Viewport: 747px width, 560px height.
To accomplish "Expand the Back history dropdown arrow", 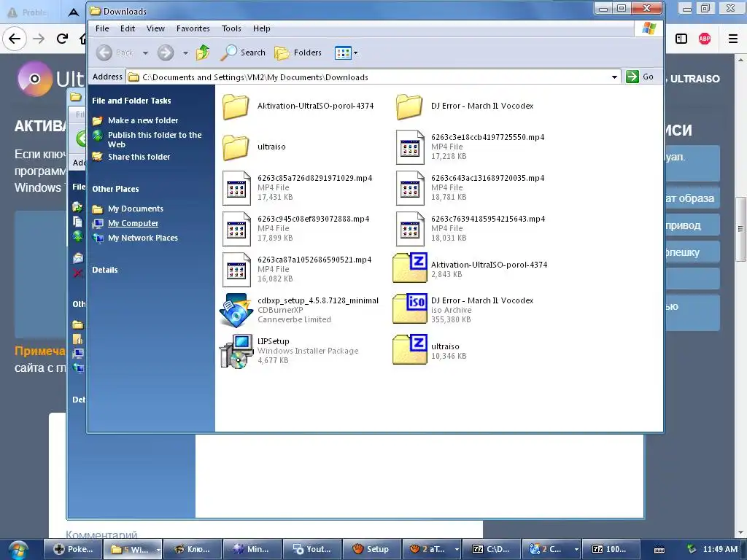I will [145, 52].
